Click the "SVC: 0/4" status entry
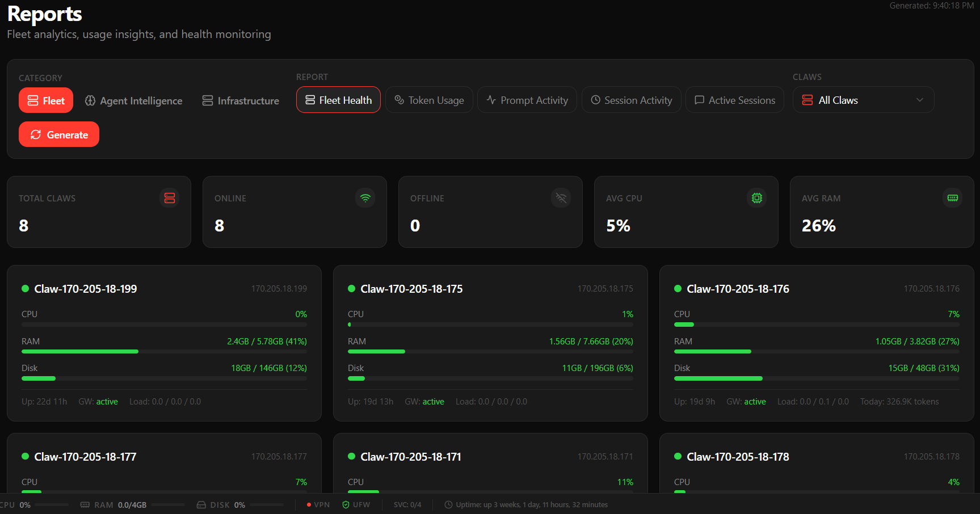 [407, 504]
